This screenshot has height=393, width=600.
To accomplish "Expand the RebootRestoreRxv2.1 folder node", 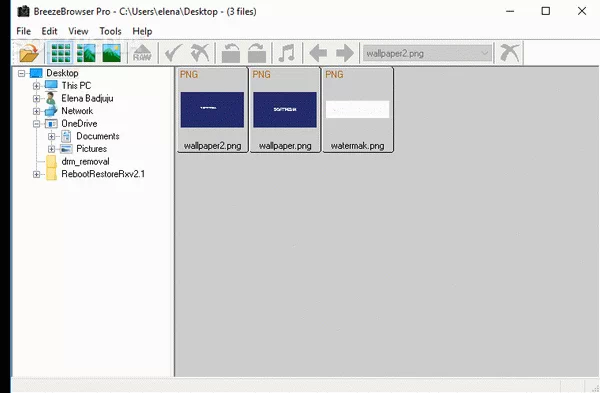I will [x=36, y=174].
